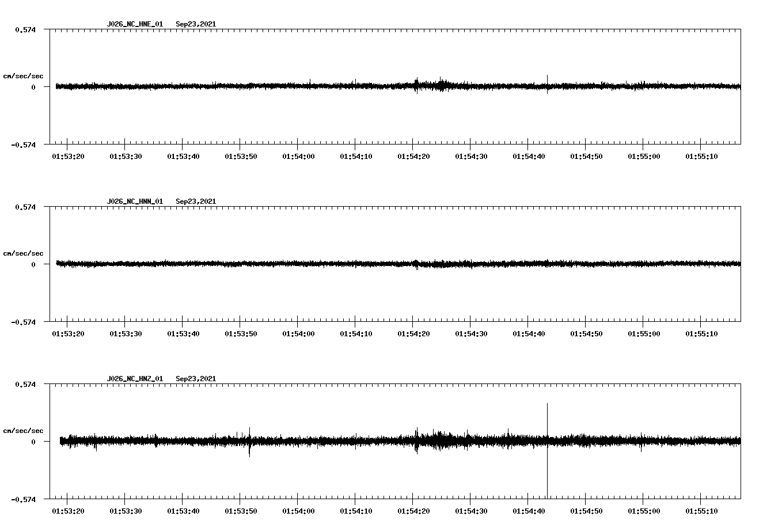Image resolution: width=782 pixels, height=532 pixels.
Task: Click the 01:53:20 time label on the HNE axis
Action: [68, 157]
